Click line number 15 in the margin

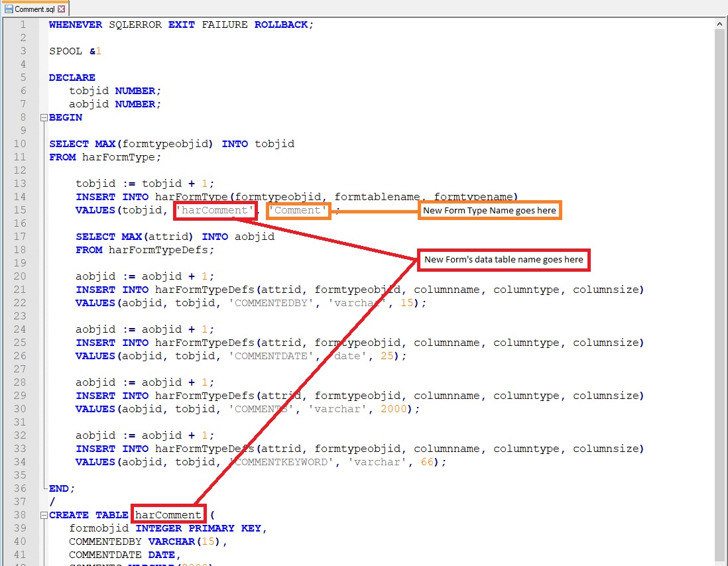[x=20, y=210]
